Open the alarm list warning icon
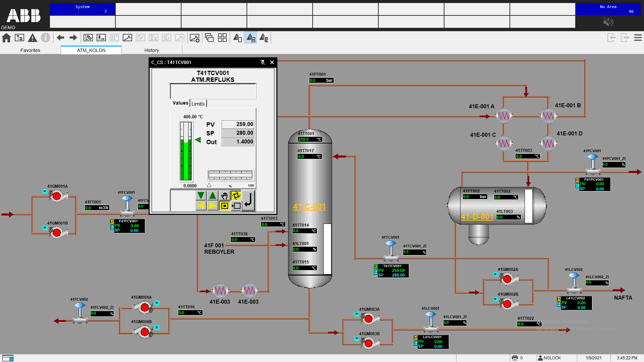Image resolution: width=644 pixels, height=362 pixels. pyautogui.click(x=33, y=38)
